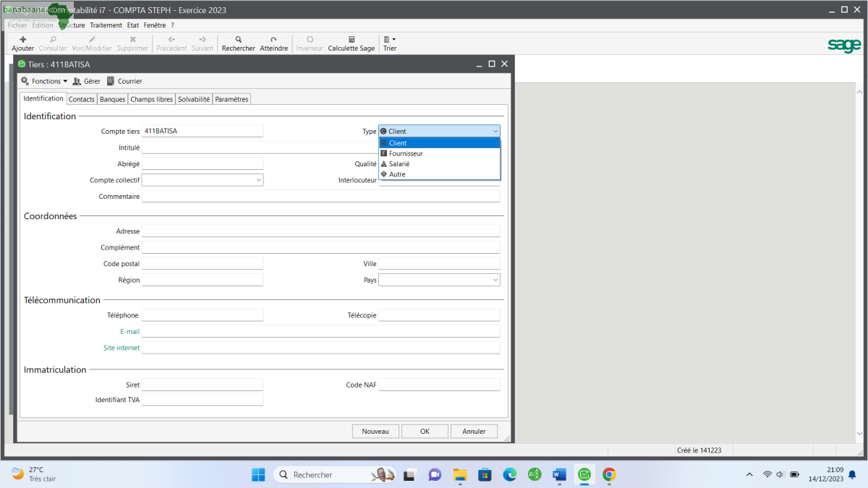Click the Adresse input field

(x=321, y=231)
